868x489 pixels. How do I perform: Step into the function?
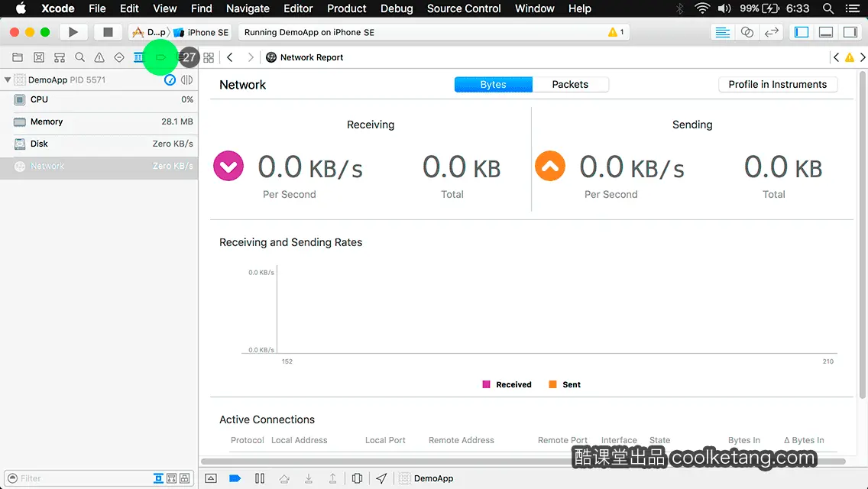pos(309,478)
